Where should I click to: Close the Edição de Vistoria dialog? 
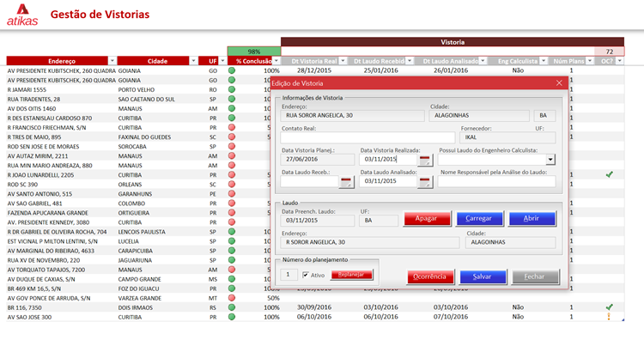pos(559,83)
